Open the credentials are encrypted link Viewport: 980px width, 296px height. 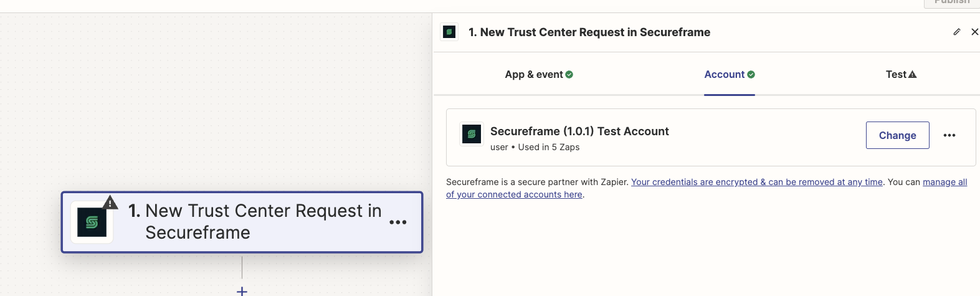[757, 182]
